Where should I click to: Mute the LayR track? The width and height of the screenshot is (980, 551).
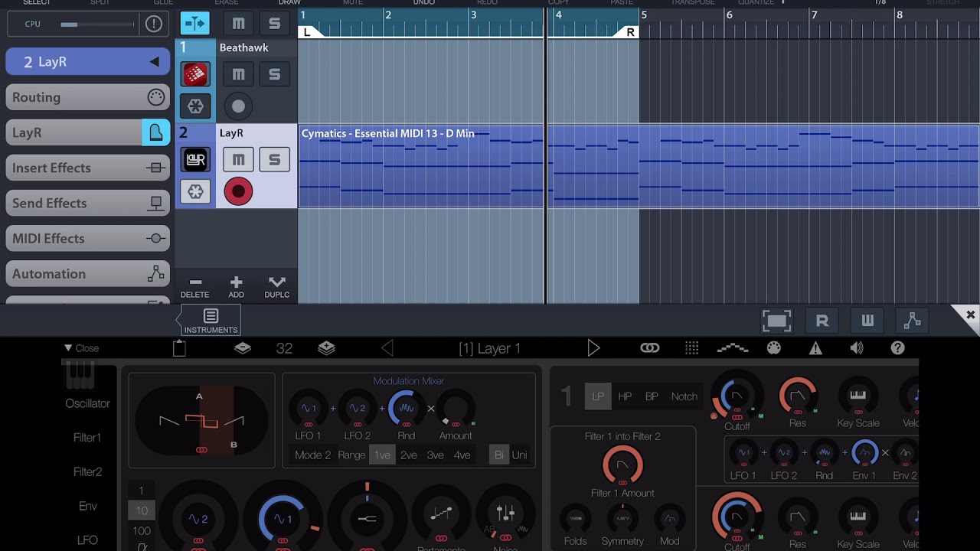(x=239, y=159)
